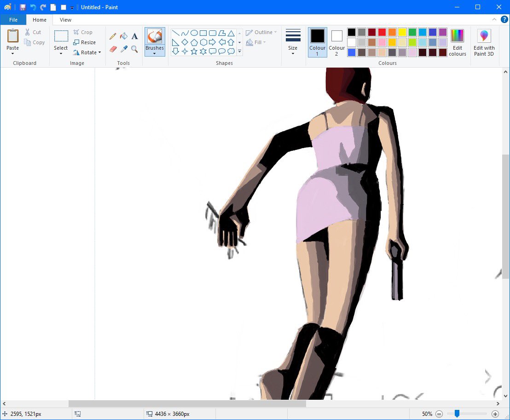Screen dimensions: 510x420
Task: Open the shape Outline dropdown
Action: click(x=261, y=32)
